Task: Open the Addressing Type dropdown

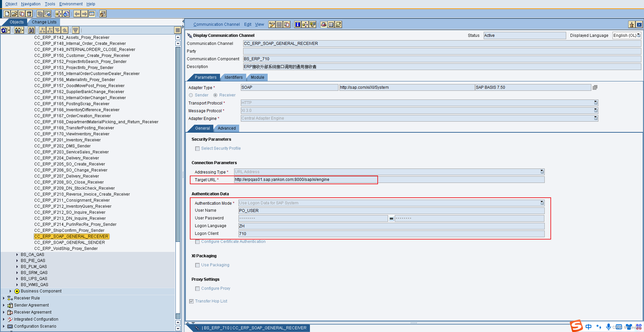Action: 542,172
